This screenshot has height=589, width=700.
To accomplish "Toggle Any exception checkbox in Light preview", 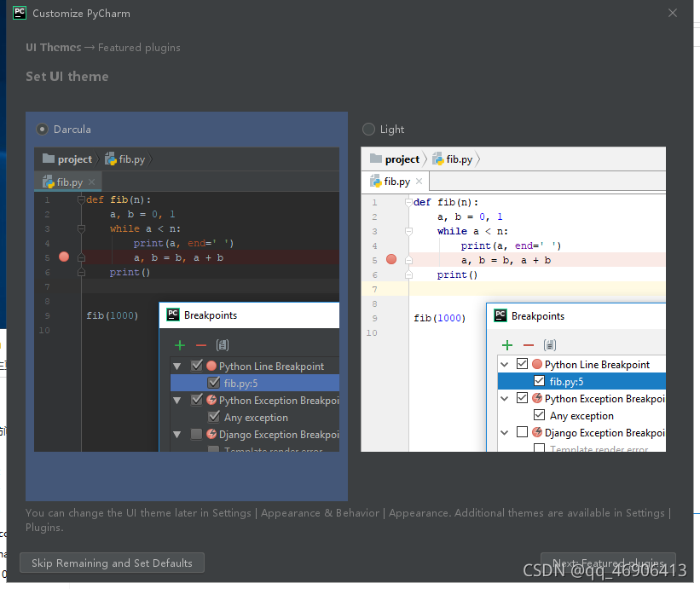I will tap(540, 414).
